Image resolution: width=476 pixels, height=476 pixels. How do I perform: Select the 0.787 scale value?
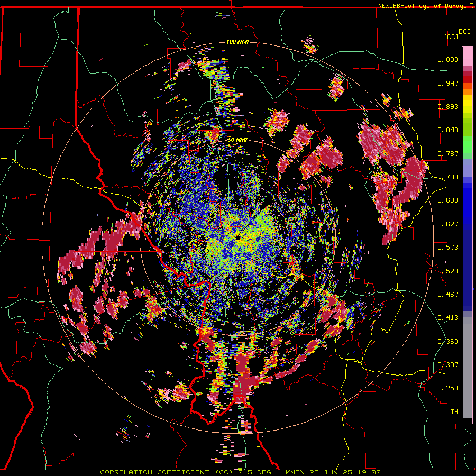pyautogui.click(x=448, y=153)
